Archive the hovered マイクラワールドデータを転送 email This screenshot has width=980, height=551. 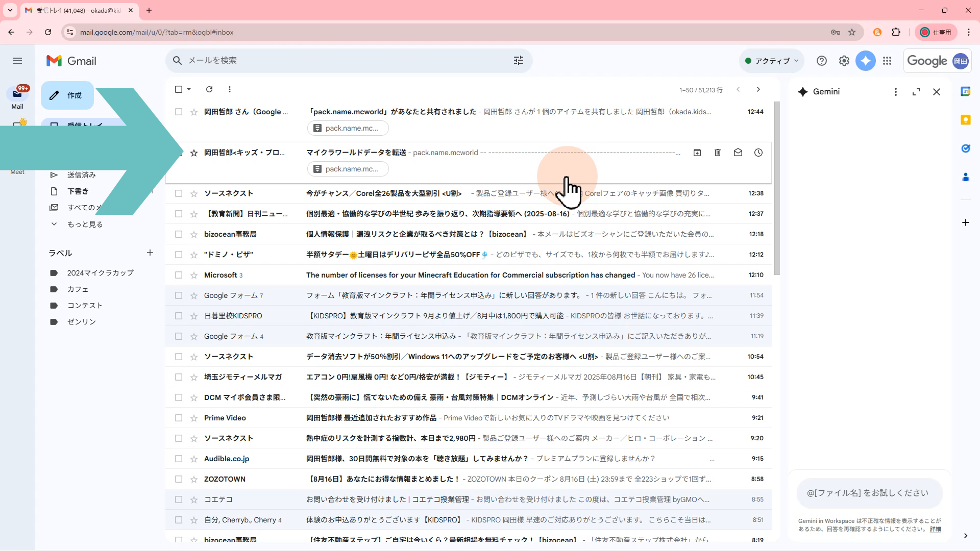[x=697, y=153]
